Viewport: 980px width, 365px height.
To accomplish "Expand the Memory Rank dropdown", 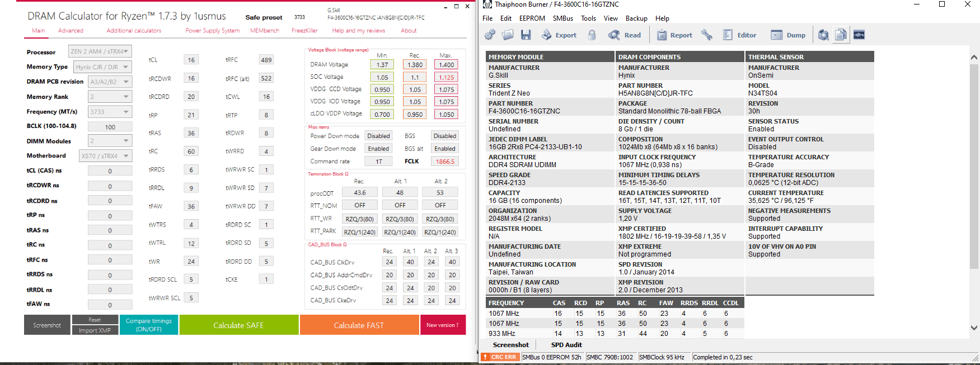I will coord(110,97).
